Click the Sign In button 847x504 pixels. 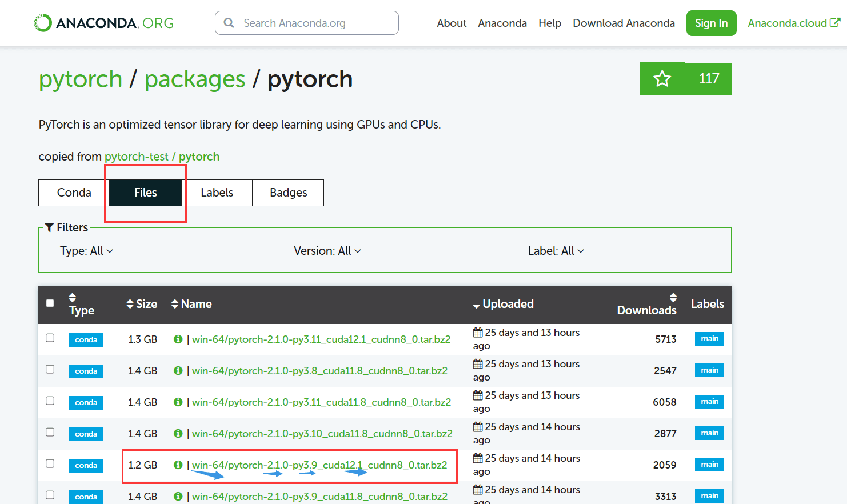(x=711, y=23)
